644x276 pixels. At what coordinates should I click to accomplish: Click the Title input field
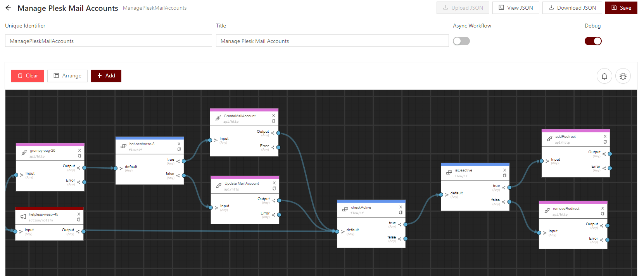[332, 41]
